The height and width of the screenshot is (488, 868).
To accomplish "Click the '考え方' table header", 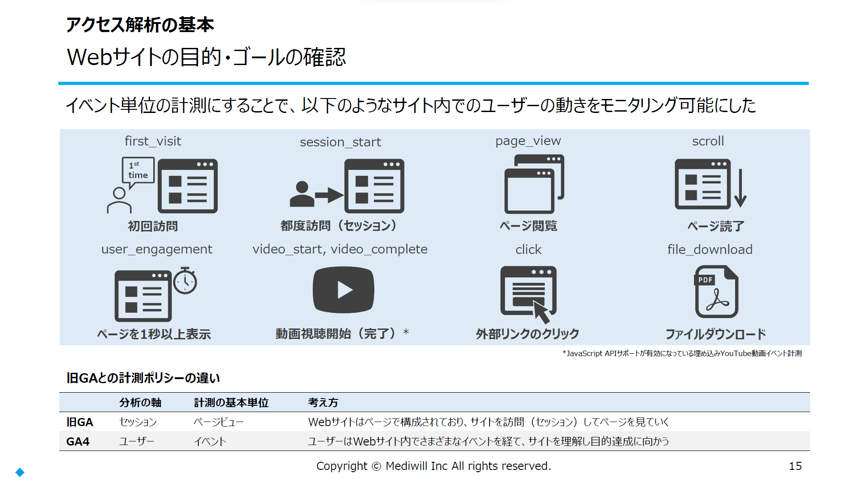I will [323, 402].
